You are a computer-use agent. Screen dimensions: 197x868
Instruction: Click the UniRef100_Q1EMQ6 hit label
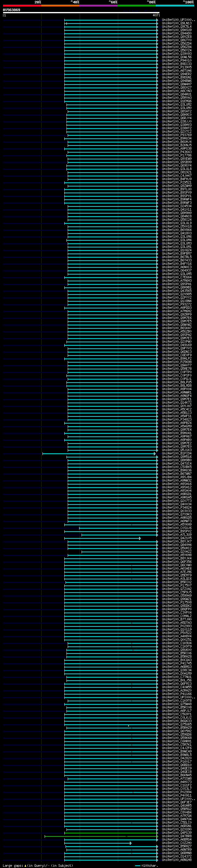click(x=177, y=101)
